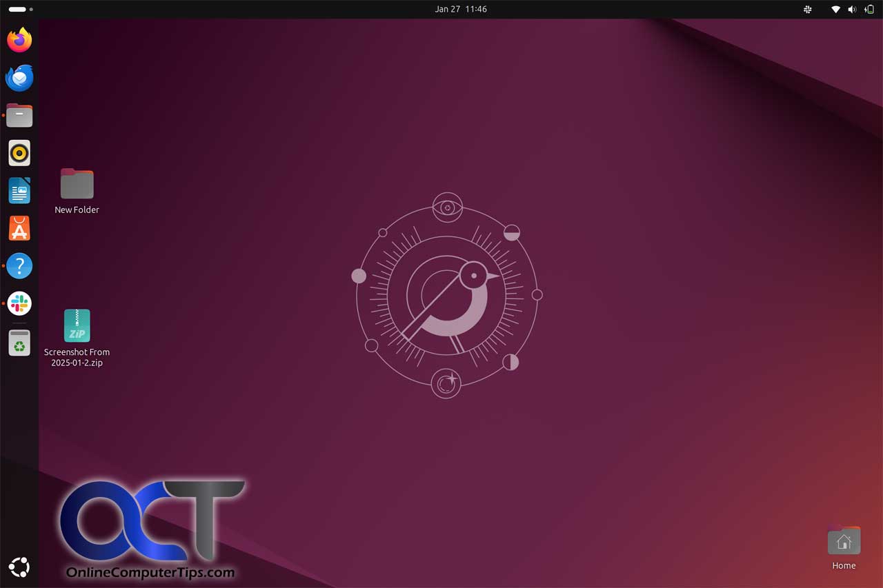Open the New Folder on the desktop

pos(77,183)
